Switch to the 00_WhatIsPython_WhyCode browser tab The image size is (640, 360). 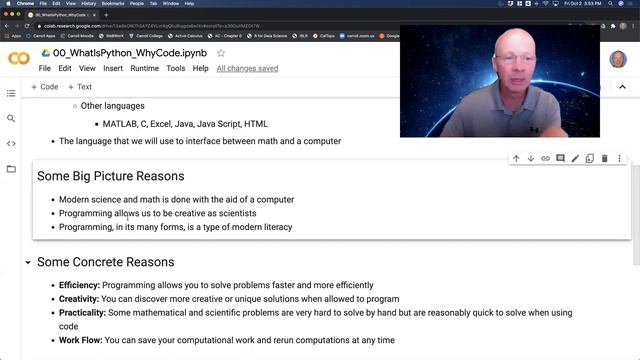tap(61, 15)
